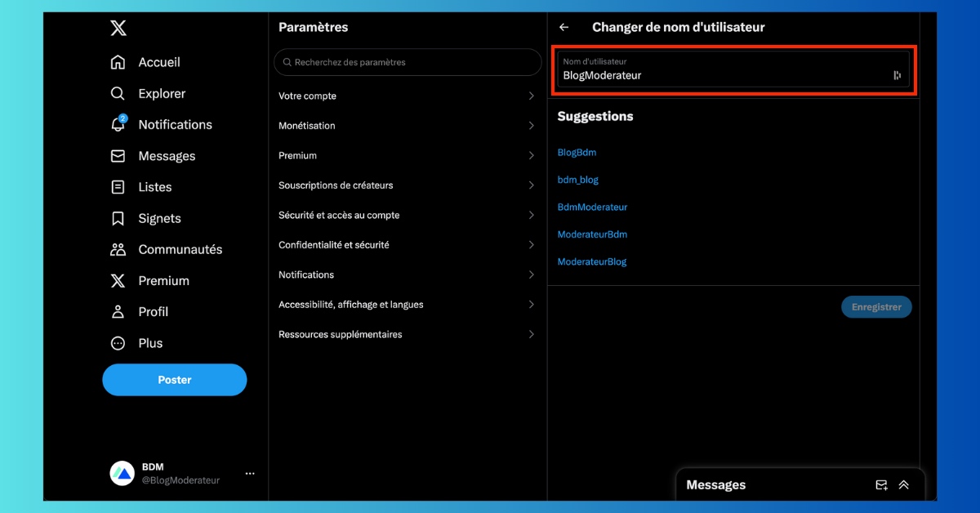Open the Notifications bell icon
This screenshot has height=513, width=980.
118,124
